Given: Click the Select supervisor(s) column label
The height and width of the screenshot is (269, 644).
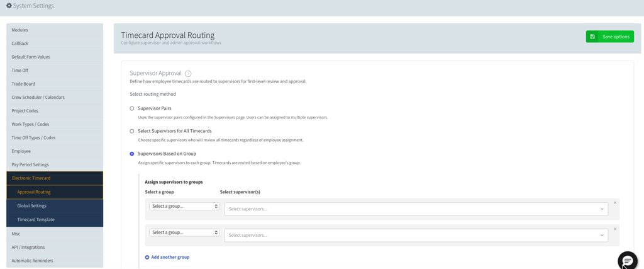Looking at the screenshot, I should click(240, 192).
